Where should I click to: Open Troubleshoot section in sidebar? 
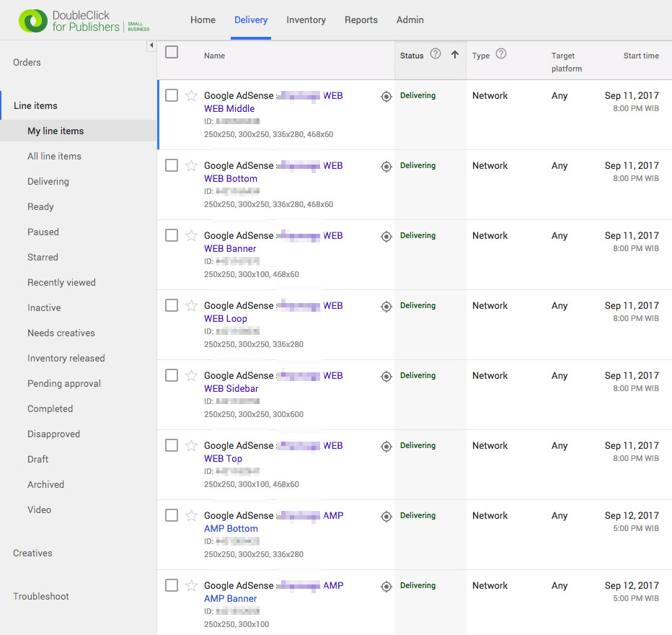[41, 597]
